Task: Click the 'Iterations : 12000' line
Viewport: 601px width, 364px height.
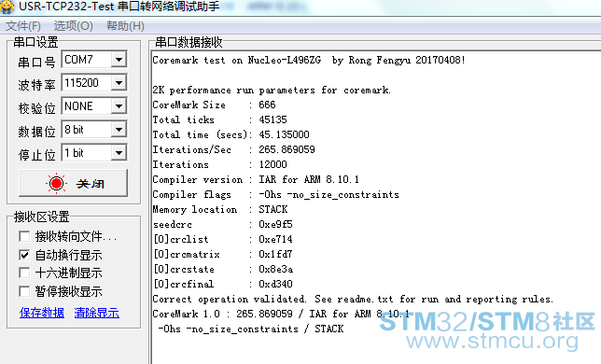Action: [219, 164]
